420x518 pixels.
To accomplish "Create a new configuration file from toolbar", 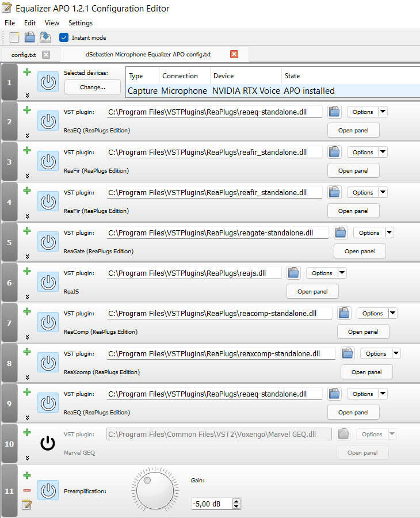I will click(x=14, y=37).
